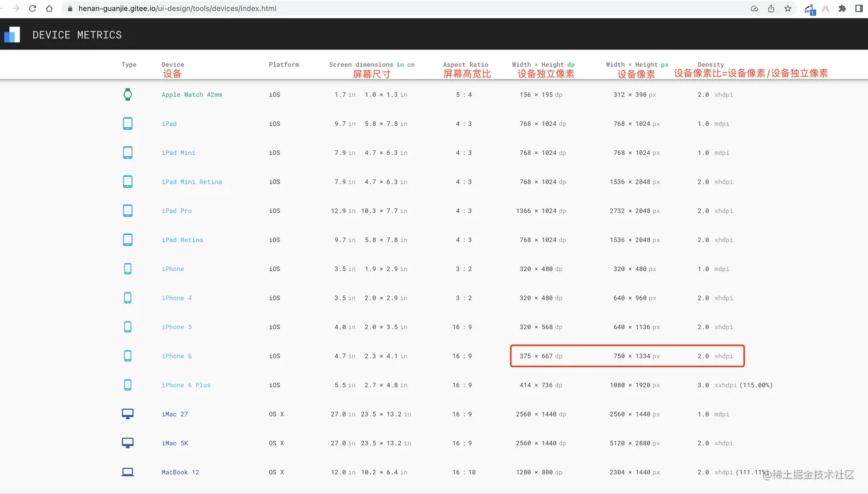Click the iMac 27 desktop monitor icon
Viewport: 868px width, 494px height.
pos(127,414)
